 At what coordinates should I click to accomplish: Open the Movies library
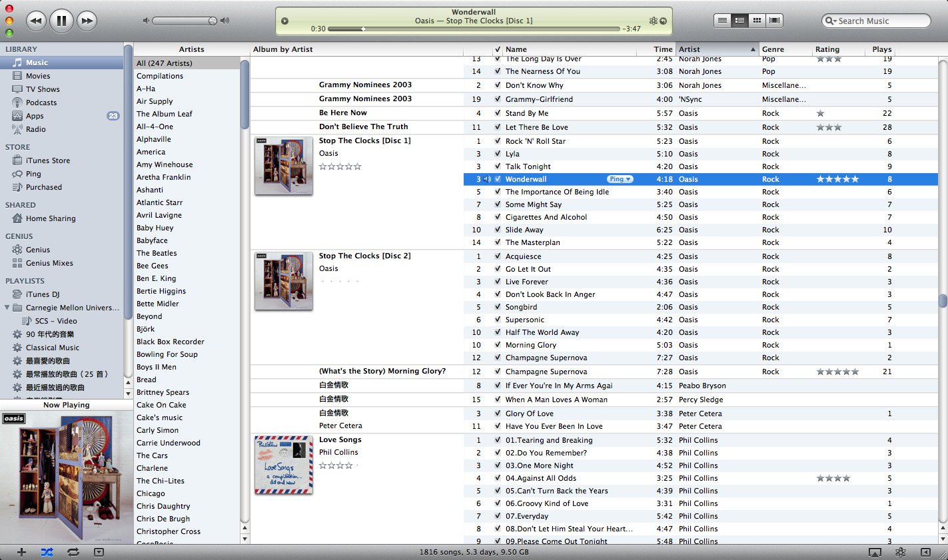(x=38, y=76)
